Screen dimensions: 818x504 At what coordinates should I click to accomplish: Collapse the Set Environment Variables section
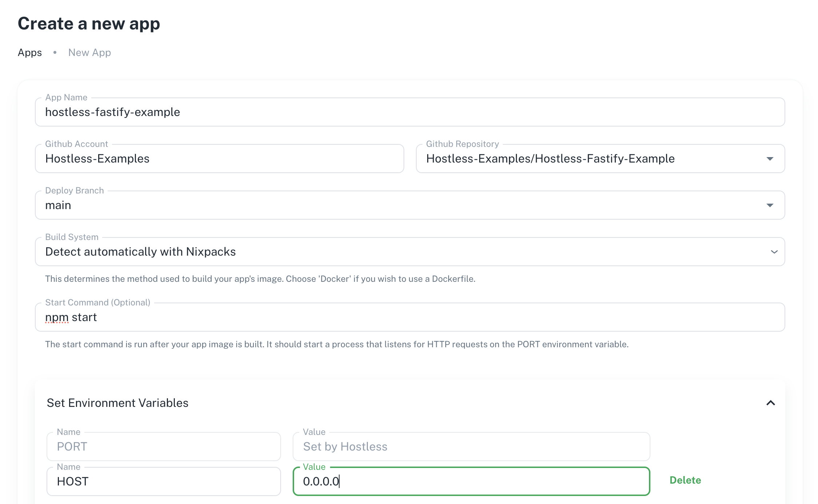point(770,403)
